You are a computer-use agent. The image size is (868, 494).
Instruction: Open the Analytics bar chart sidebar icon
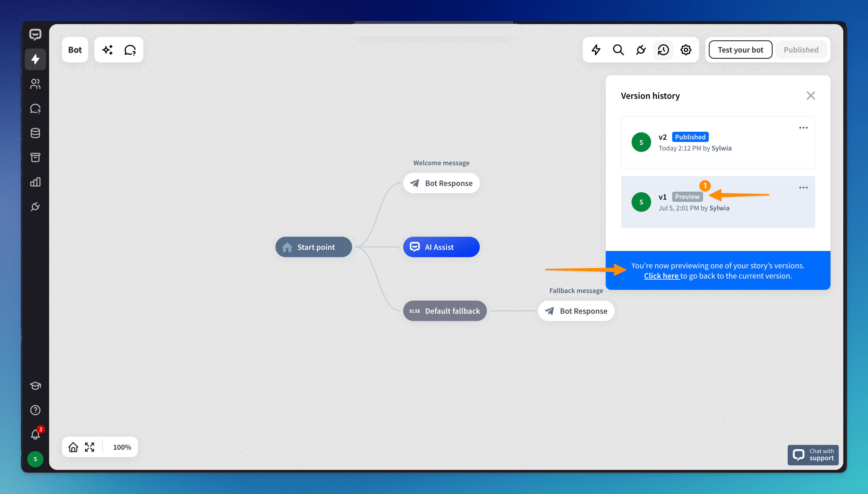click(35, 182)
